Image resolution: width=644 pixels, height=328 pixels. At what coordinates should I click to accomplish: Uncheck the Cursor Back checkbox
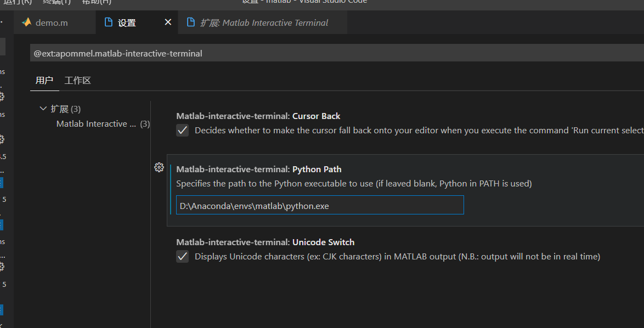coord(183,131)
